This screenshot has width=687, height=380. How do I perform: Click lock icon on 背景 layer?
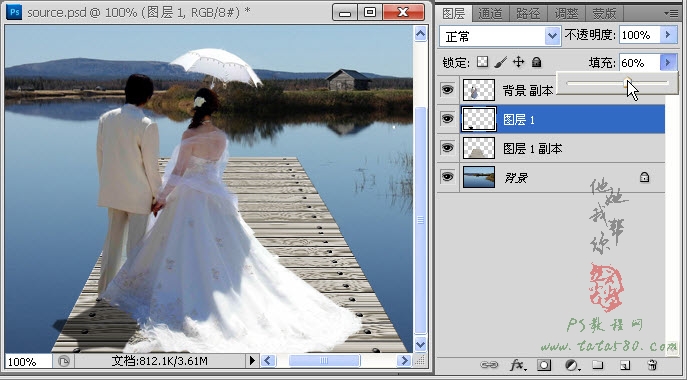coord(644,177)
